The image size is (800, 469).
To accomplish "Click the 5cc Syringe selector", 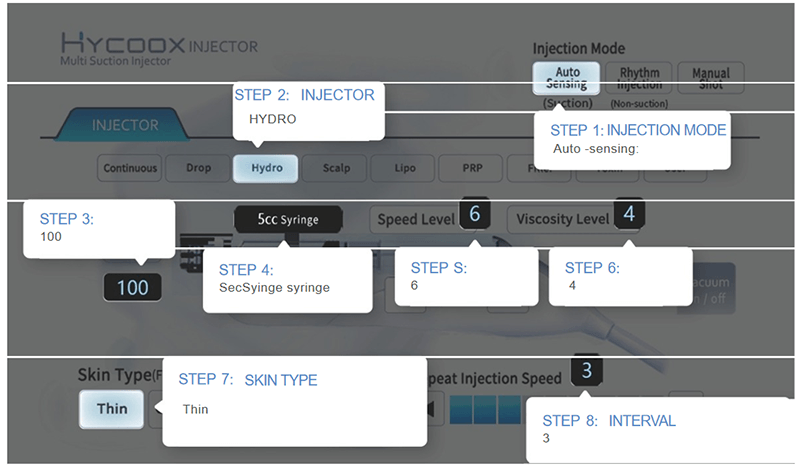I will (x=288, y=219).
